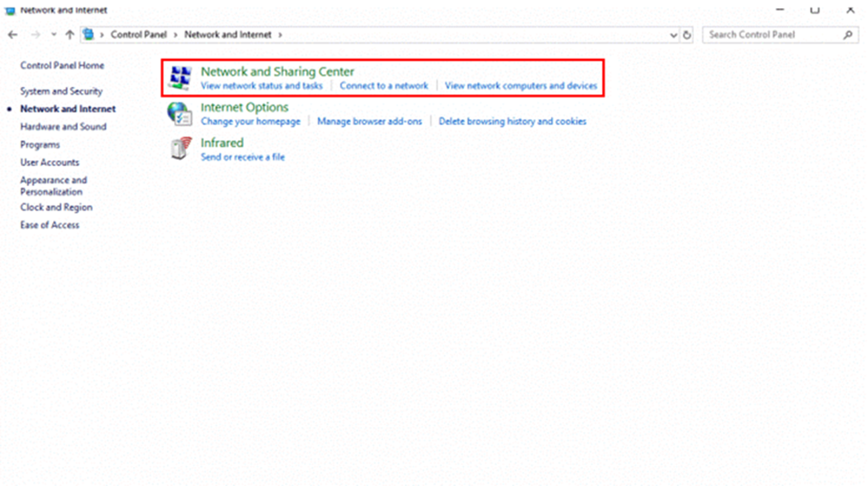This screenshot has height=486, width=868.
Task: Open Delete browsing history and cookies
Action: [512, 122]
